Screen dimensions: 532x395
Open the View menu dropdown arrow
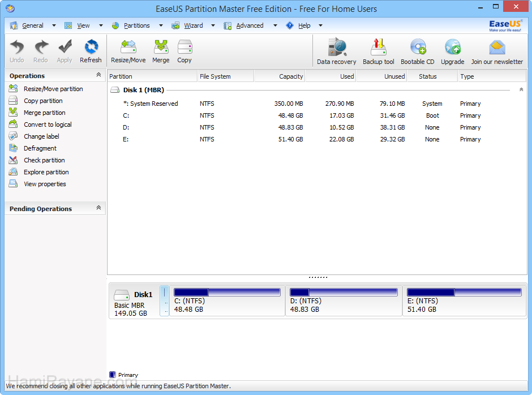[x=101, y=25]
